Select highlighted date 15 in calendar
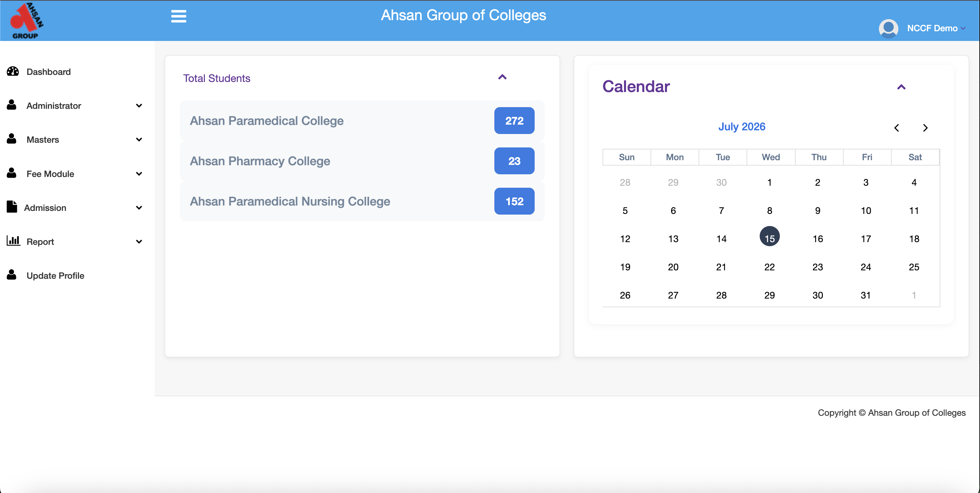 coord(769,237)
